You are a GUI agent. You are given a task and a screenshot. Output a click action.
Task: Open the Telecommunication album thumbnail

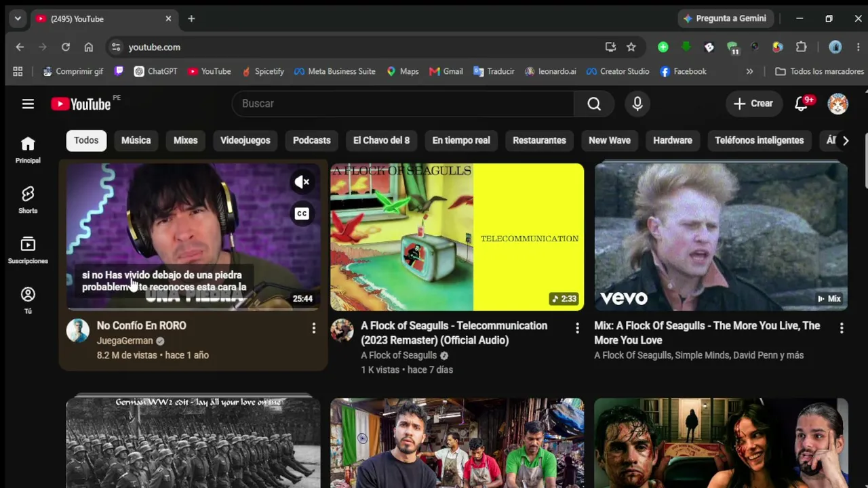457,237
